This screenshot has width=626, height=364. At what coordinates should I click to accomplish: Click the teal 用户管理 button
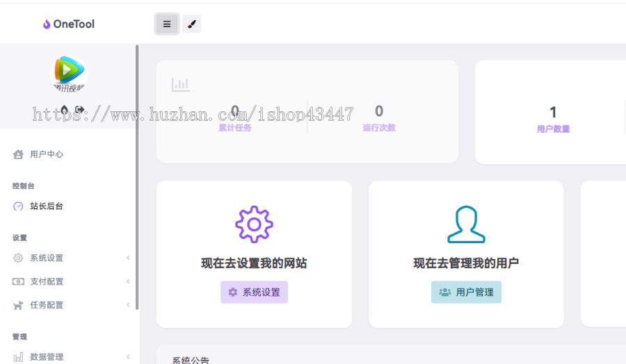point(466,292)
